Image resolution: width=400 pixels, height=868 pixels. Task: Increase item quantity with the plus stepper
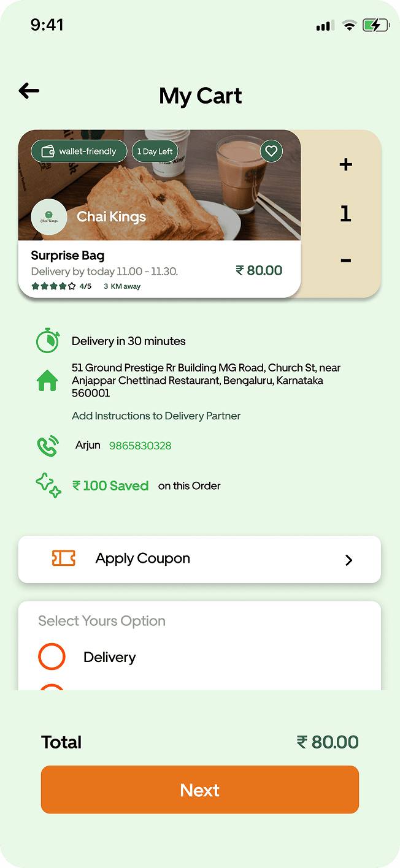(345, 164)
